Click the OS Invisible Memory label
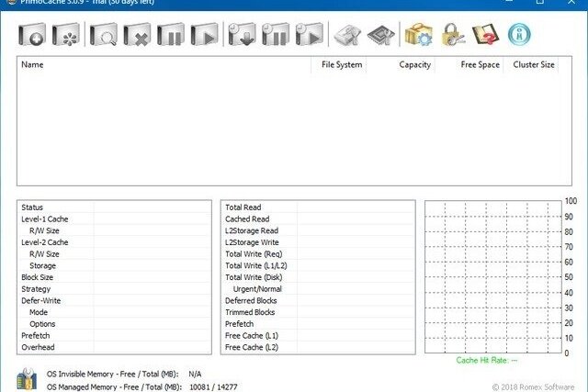The image size is (588, 392). [112, 374]
